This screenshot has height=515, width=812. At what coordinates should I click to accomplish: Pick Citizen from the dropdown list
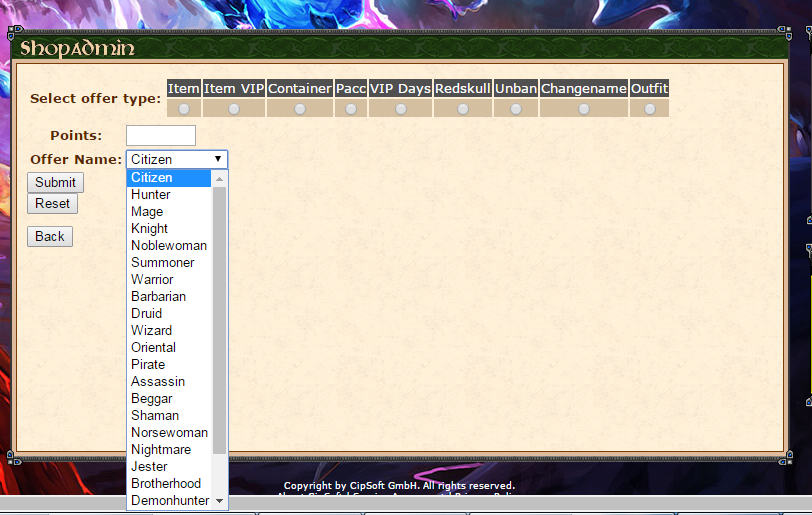point(169,178)
